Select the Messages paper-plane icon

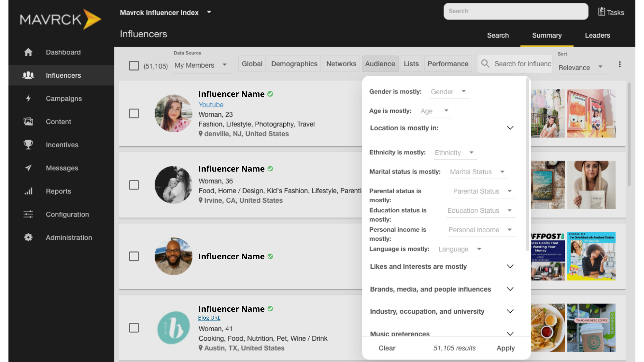point(28,168)
